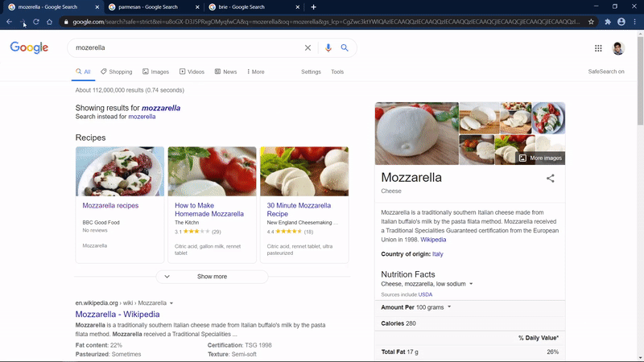Click SafeSearch on indicator

(606, 72)
